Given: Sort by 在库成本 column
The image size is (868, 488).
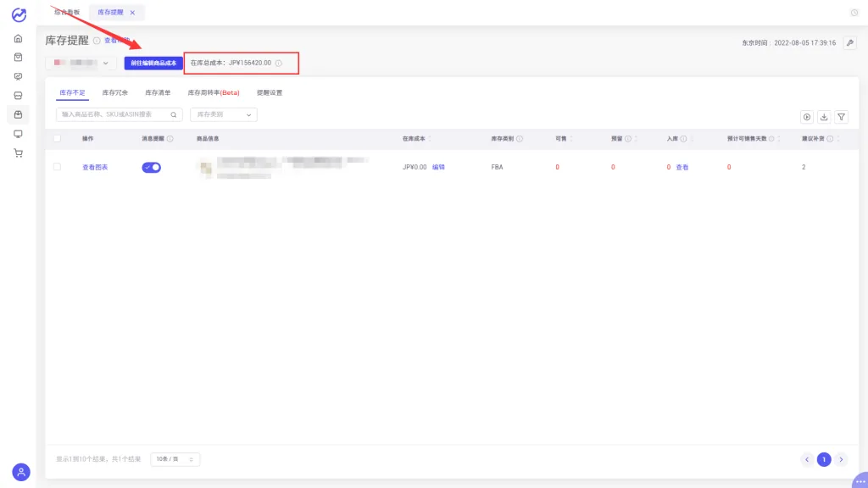Looking at the screenshot, I should [430, 139].
